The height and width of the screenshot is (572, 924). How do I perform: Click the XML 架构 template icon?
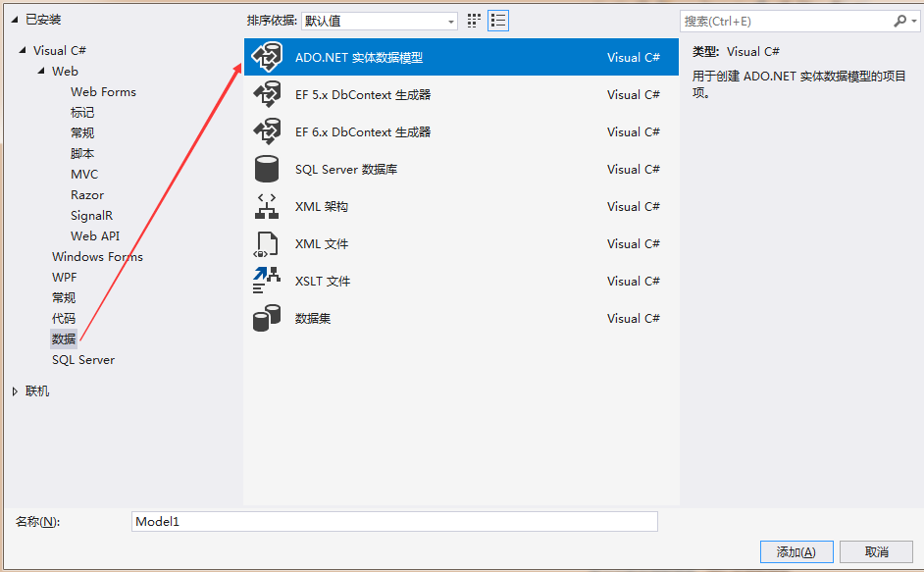(x=266, y=206)
